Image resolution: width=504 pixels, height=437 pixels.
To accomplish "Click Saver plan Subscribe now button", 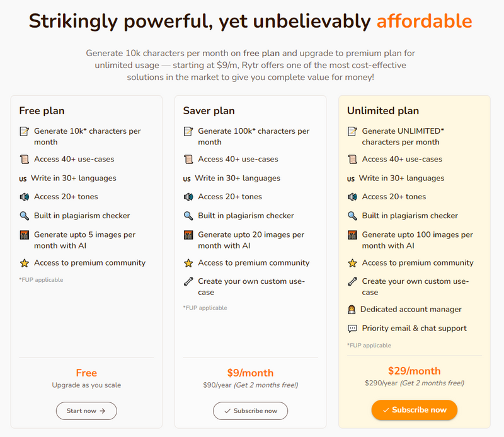I will coord(250,411).
